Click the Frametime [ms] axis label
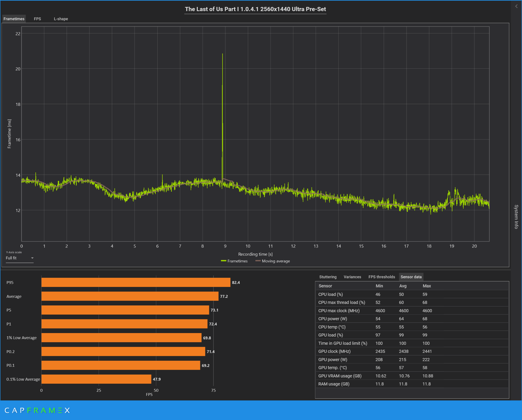The image size is (522, 420). coord(9,134)
